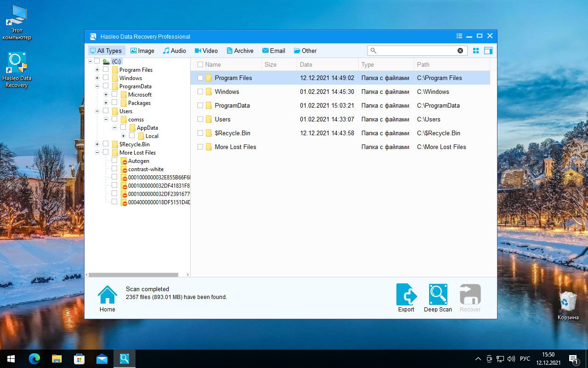Viewport: 588px width, 368px height.
Task: Check the More Lost Files row checkbox in list
Action: click(200, 147)
